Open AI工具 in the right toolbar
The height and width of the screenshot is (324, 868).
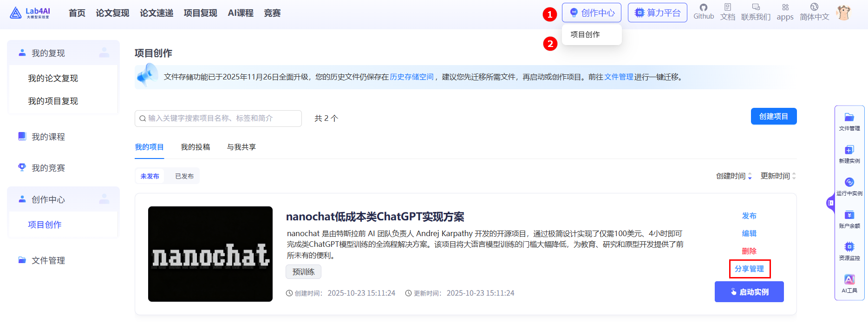(849, 284)
